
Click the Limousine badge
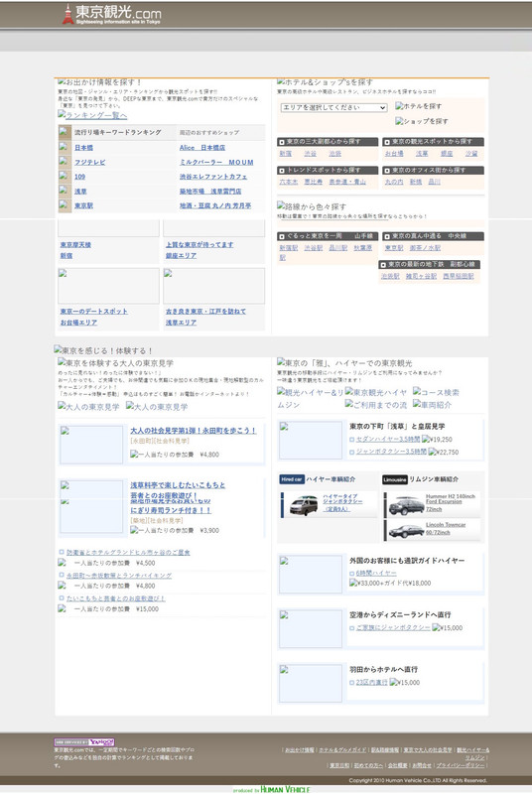coord(395,479)
